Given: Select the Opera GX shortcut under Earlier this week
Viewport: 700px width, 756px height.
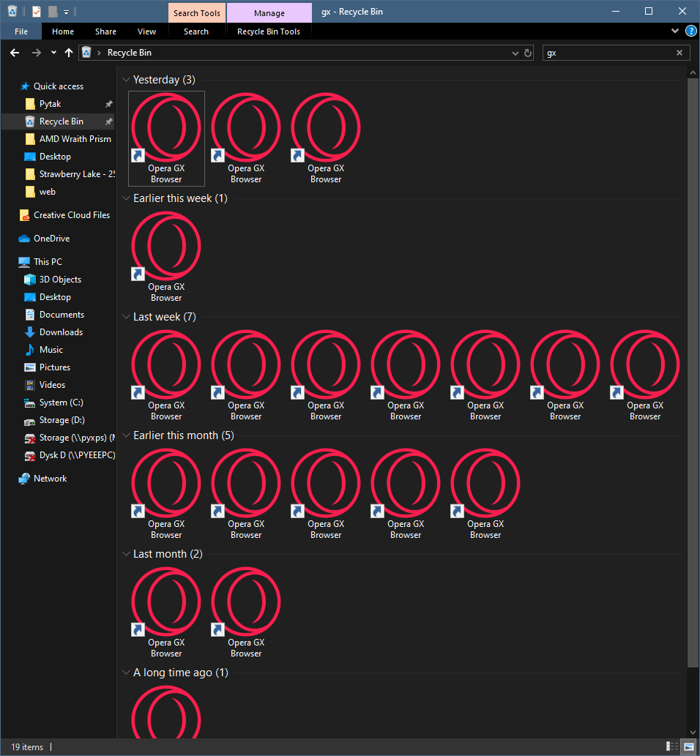Looking at the screenshot, I should click(x=166, y=257).
